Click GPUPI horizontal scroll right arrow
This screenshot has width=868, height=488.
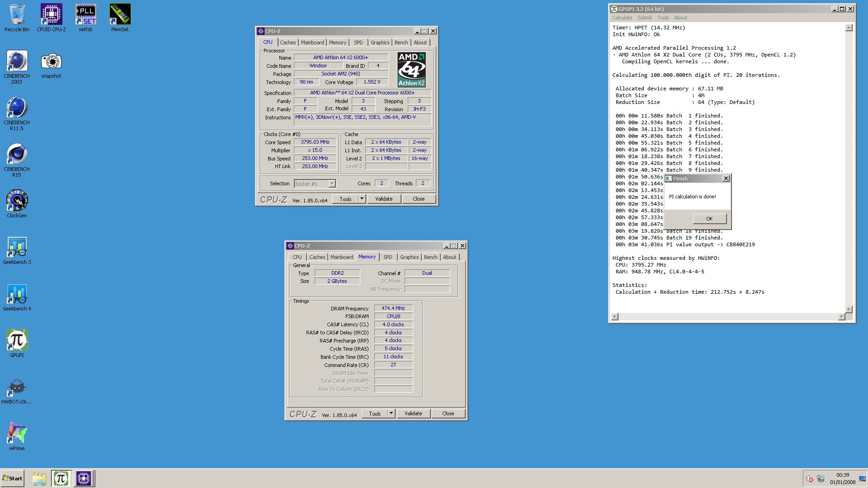[841, 317]
